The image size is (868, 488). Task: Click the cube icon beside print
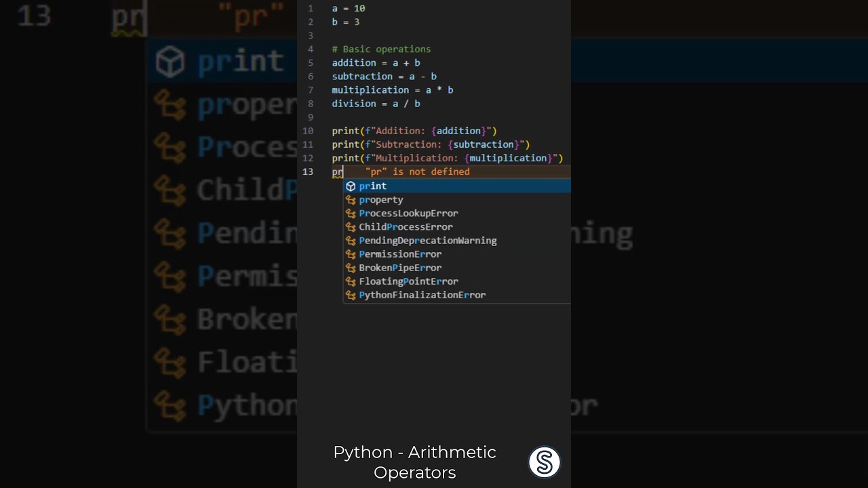(351, 186)
